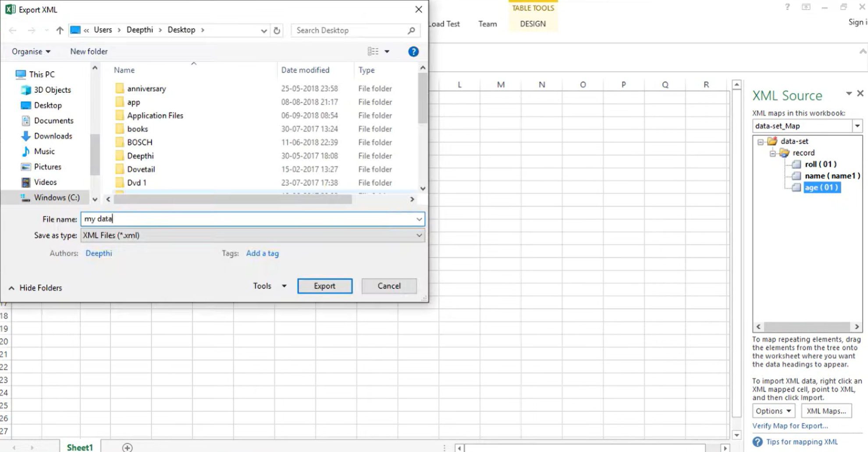Viewport: 868px width, 452px height.
Task: Go back using the back arrow
Action: click(x=13, y=30)
